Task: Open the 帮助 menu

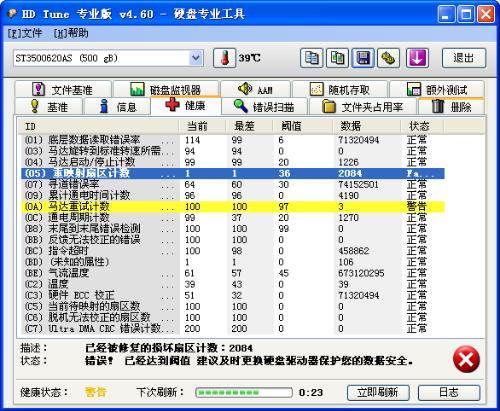Action: 71,33
